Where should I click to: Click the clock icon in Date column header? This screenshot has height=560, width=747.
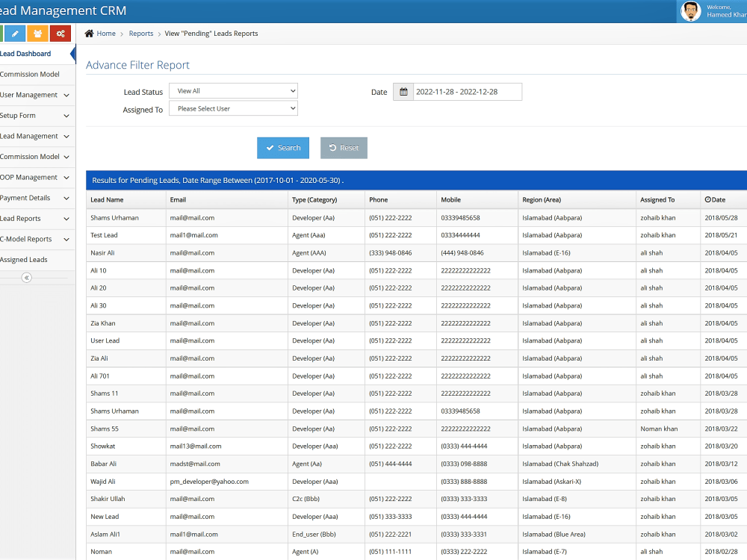click(708, 199)
